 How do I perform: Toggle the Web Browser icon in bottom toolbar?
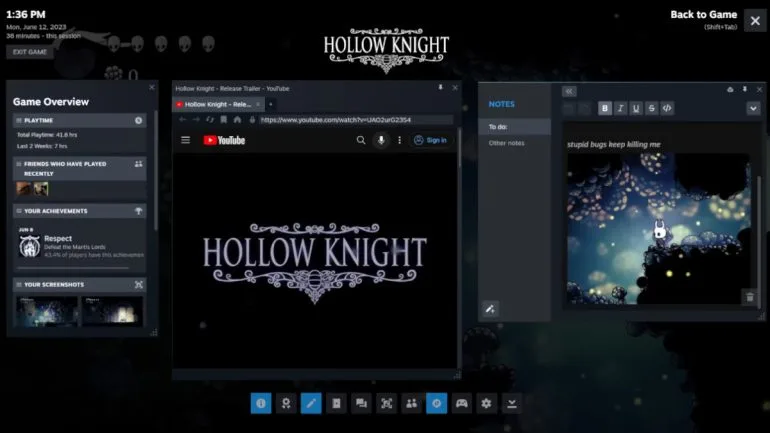point(437,403)
